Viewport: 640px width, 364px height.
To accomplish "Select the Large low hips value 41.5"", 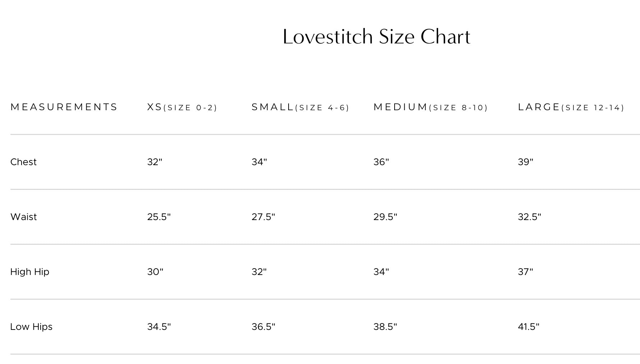I will (x=529, y=327).
